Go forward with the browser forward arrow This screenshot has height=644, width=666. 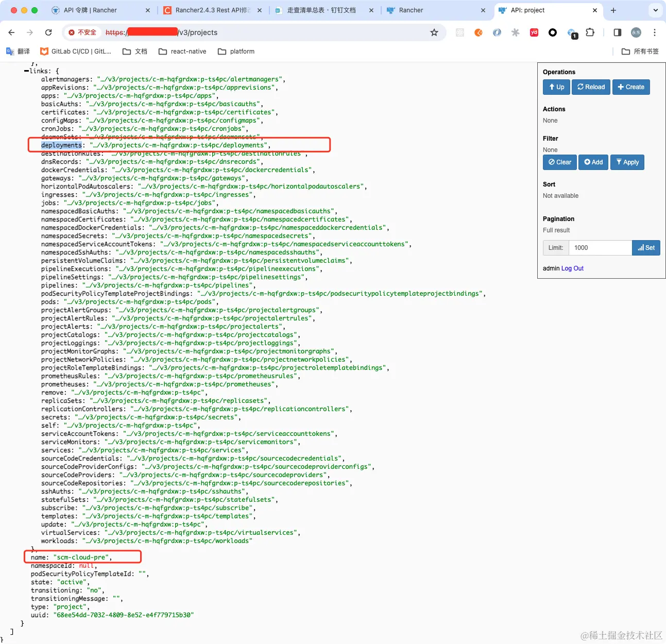pos(30,32)
